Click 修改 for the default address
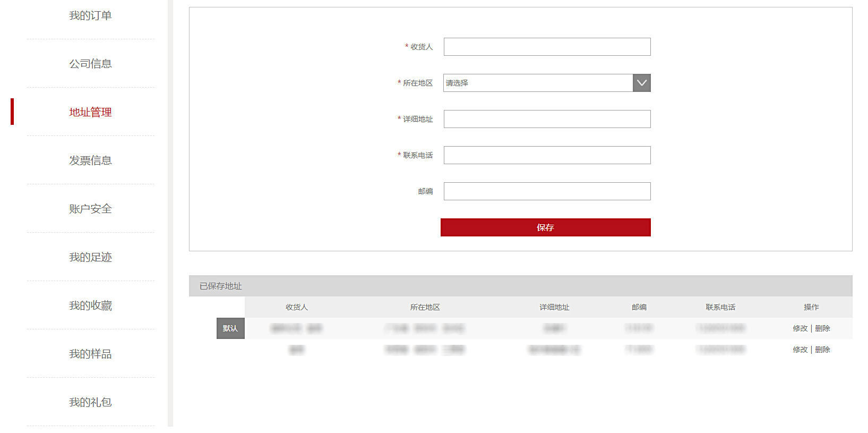This screenshot has width=868, height=433. 800,328
